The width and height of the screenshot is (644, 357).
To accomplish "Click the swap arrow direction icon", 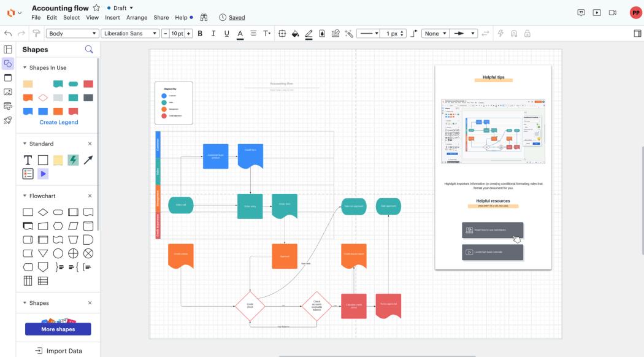I will (486, 34).
